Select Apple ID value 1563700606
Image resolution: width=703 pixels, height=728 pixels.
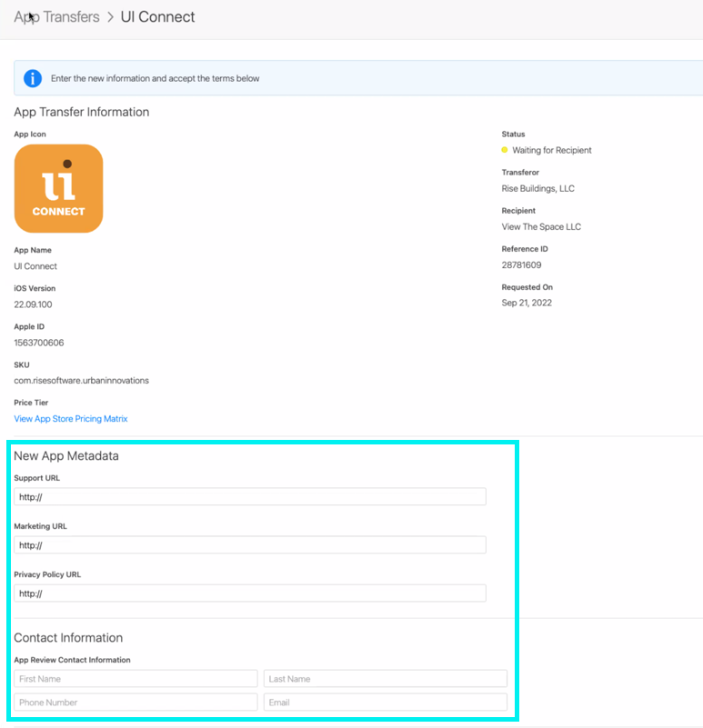(x=39, y=344)
